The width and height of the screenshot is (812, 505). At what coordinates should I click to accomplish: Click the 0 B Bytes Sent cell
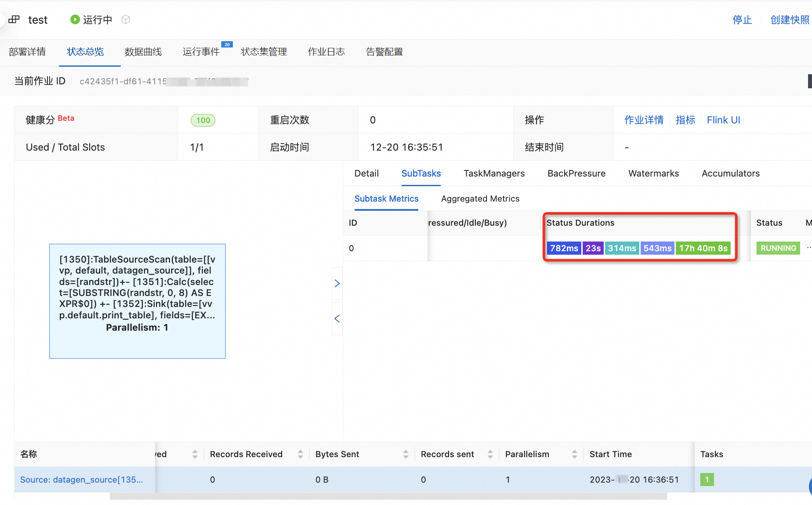tap(322, 480)
